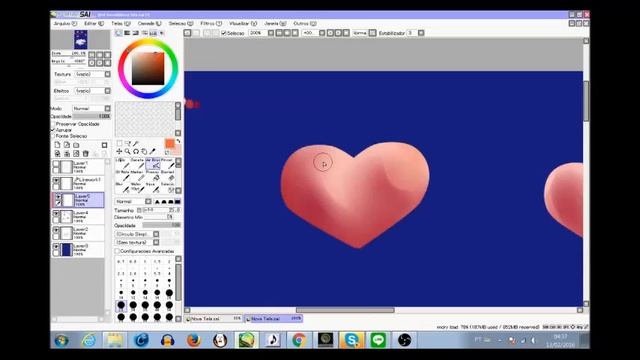
Task: Select the Layer2 layer row
Action: point(78,233)
